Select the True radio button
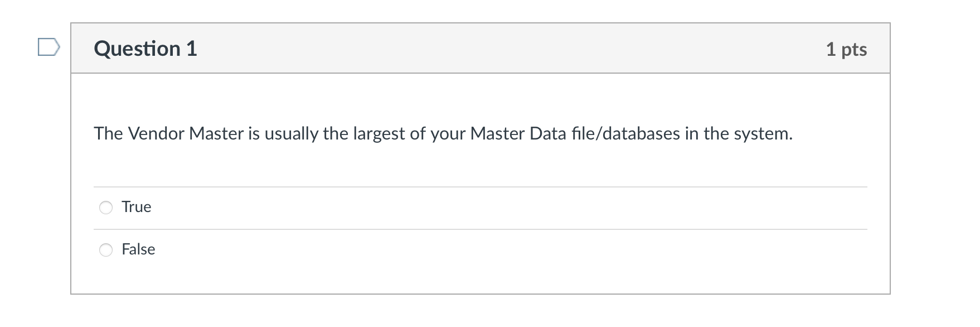This screenshot has height=327, width=980. (x=106, y=207)
